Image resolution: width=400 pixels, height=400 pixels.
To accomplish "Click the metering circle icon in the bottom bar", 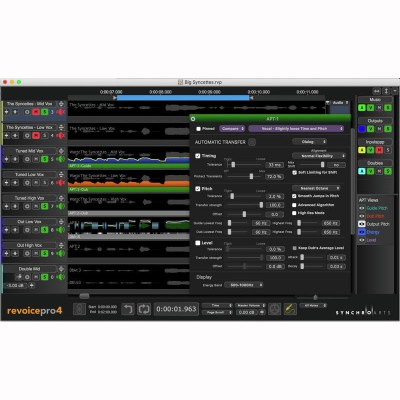I will pos(275,309).
